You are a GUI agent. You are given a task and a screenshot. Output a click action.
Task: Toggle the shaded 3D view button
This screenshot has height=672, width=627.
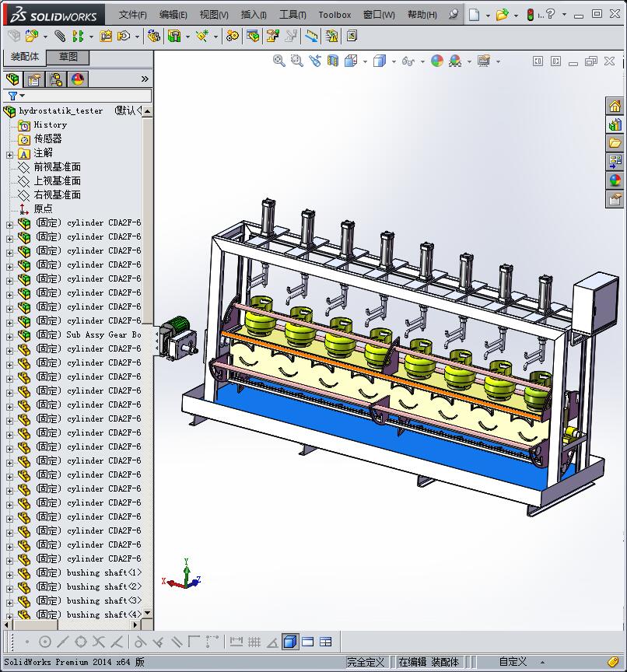(290, 642)
